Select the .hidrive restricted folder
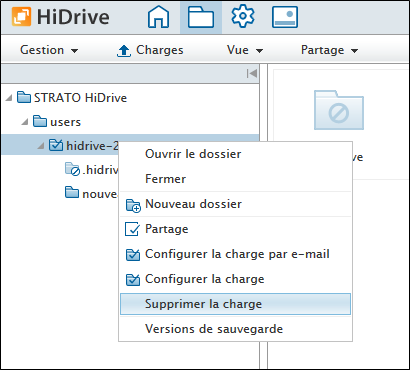This screenshot has width=410, height=370. tap(100, 170)
